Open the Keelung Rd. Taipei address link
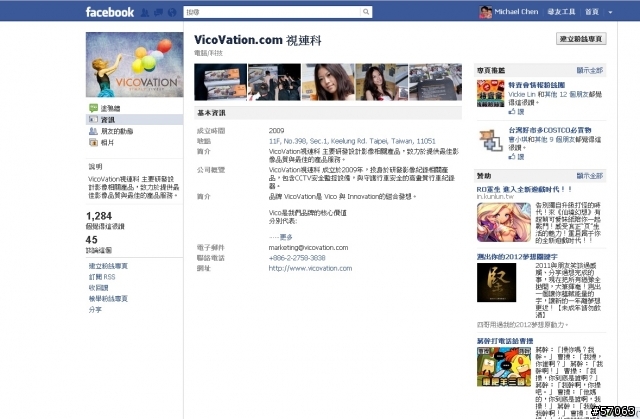The width and height of the screenshot is (640, 419). 352,141
